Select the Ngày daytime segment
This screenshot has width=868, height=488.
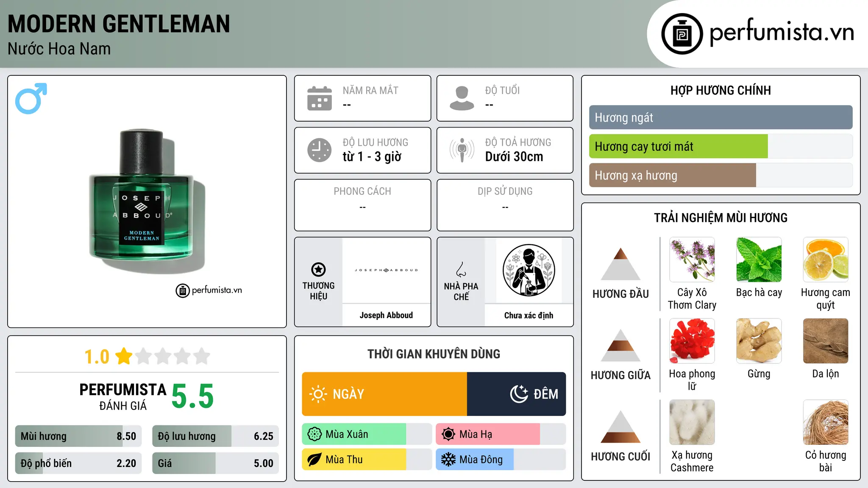point(384,394)
